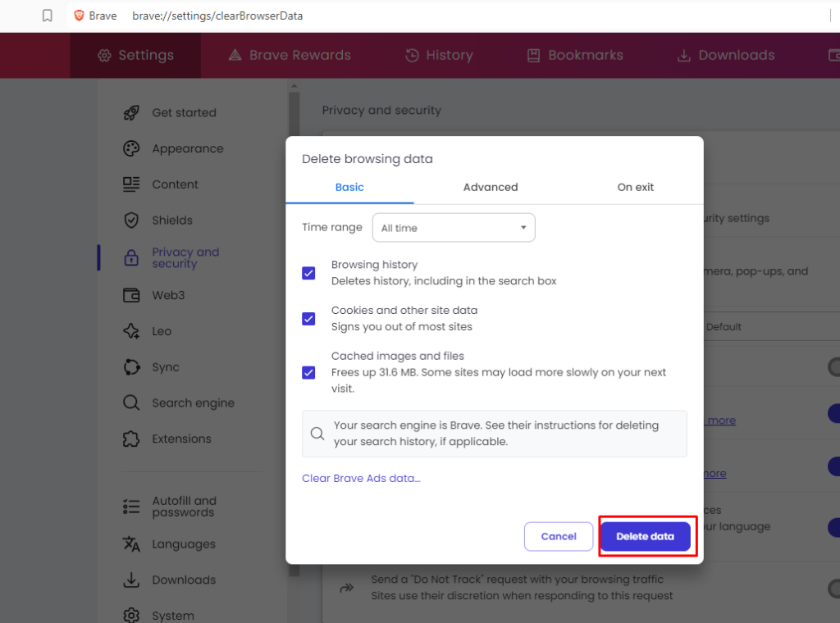Click the Delete data button
840x623 pixels.
point(646,536)
